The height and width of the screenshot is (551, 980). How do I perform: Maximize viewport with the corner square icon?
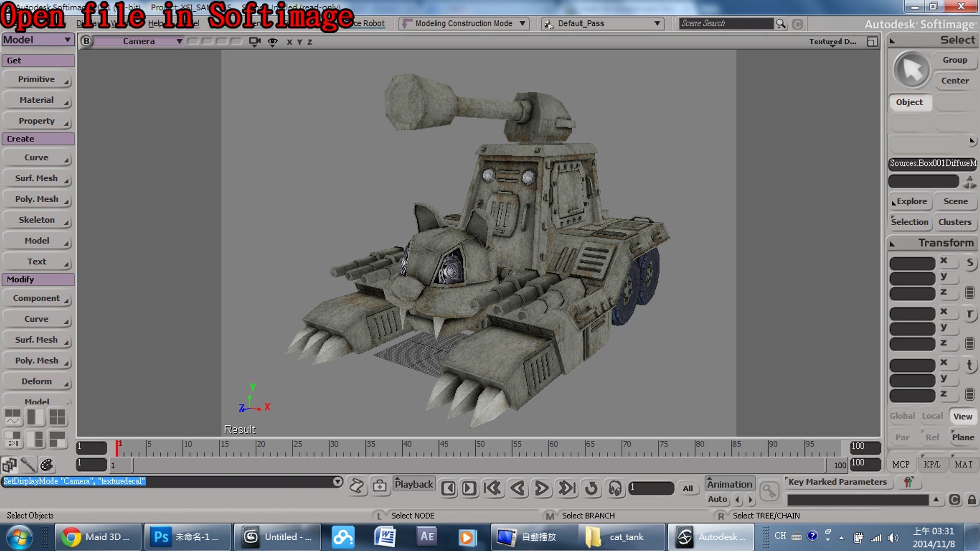pos(872,42)
